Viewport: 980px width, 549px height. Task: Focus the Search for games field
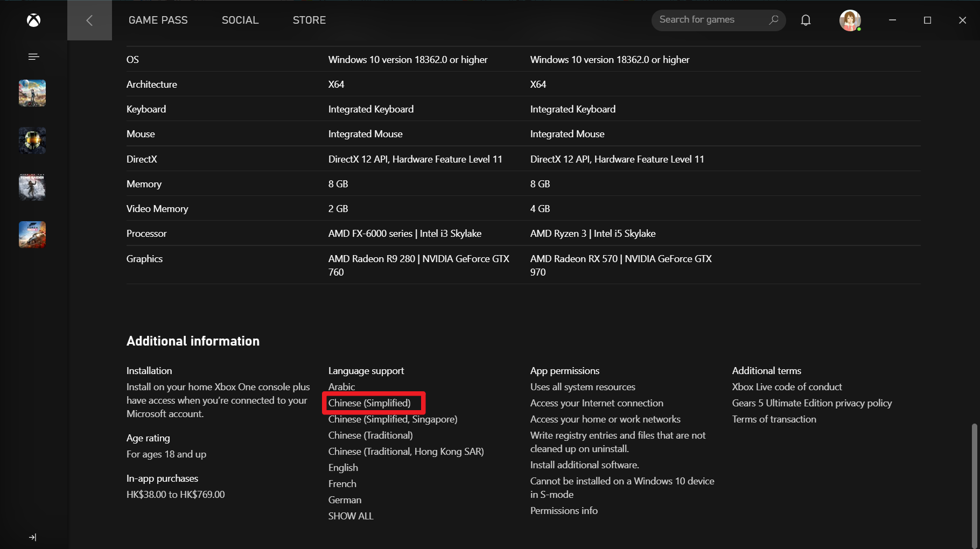[x=710, y=20]
